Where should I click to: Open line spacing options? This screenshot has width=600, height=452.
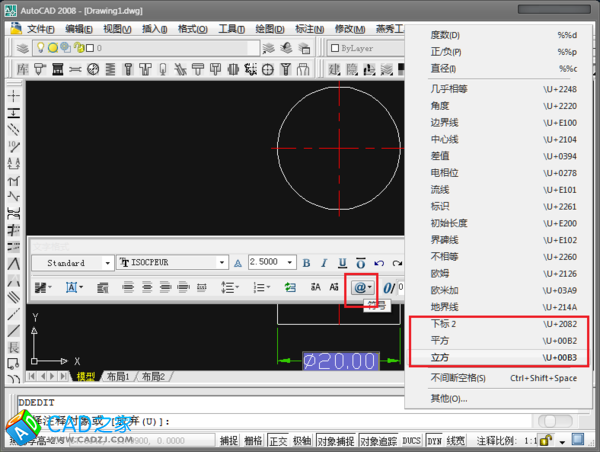230,287
